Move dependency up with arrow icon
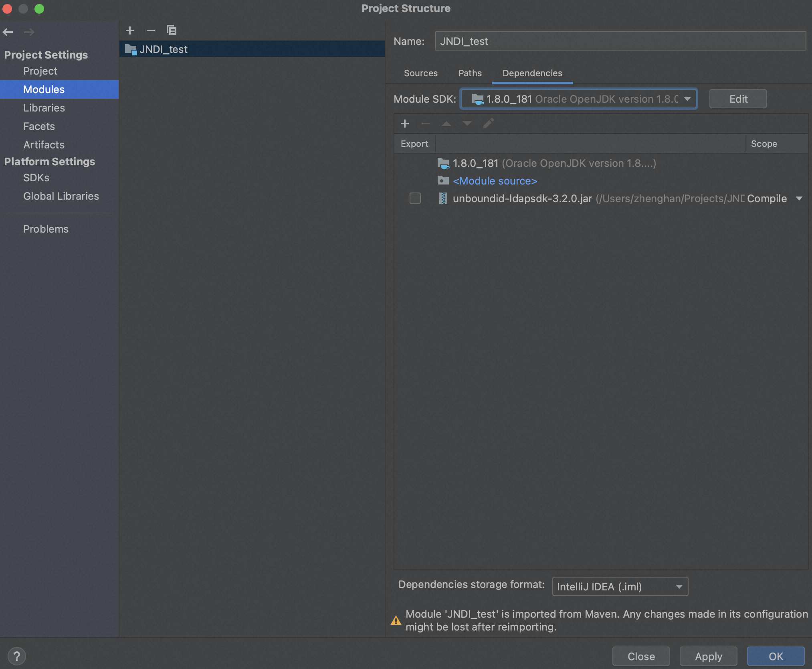812x669 pixels. pyautogui.click(x=446, y=124)
